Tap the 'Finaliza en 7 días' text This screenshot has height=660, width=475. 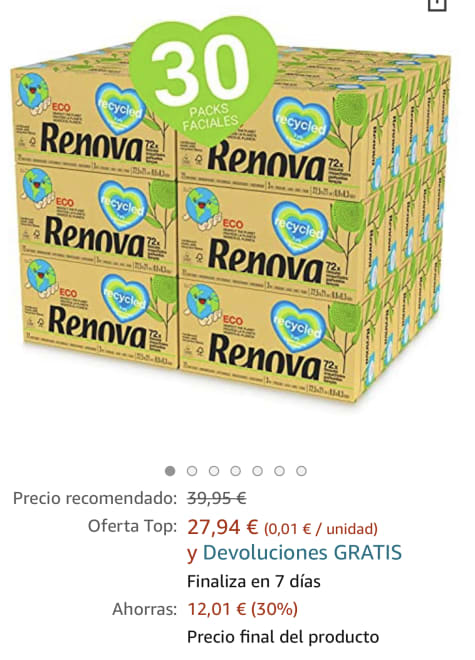coord(254,582)
